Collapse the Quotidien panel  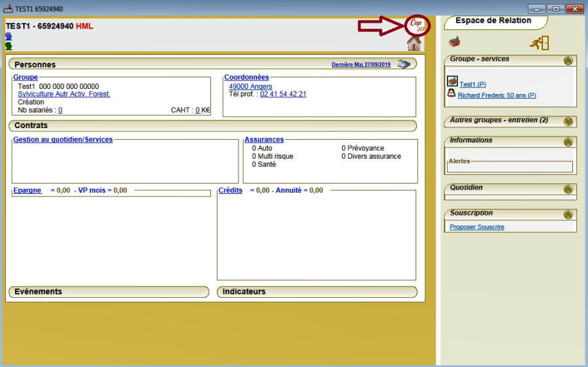568,189
